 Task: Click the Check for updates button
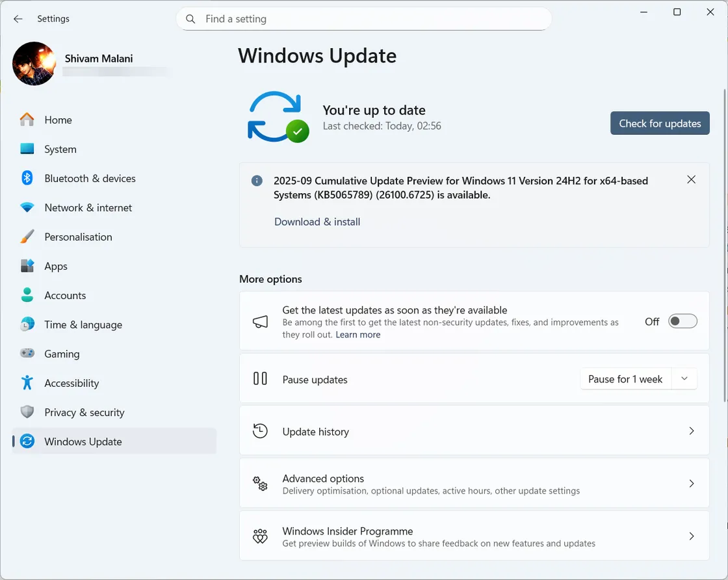click(659, 123)
